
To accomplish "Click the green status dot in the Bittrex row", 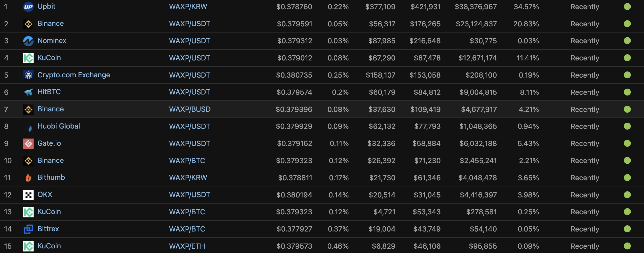I will [x=627, y=229].
